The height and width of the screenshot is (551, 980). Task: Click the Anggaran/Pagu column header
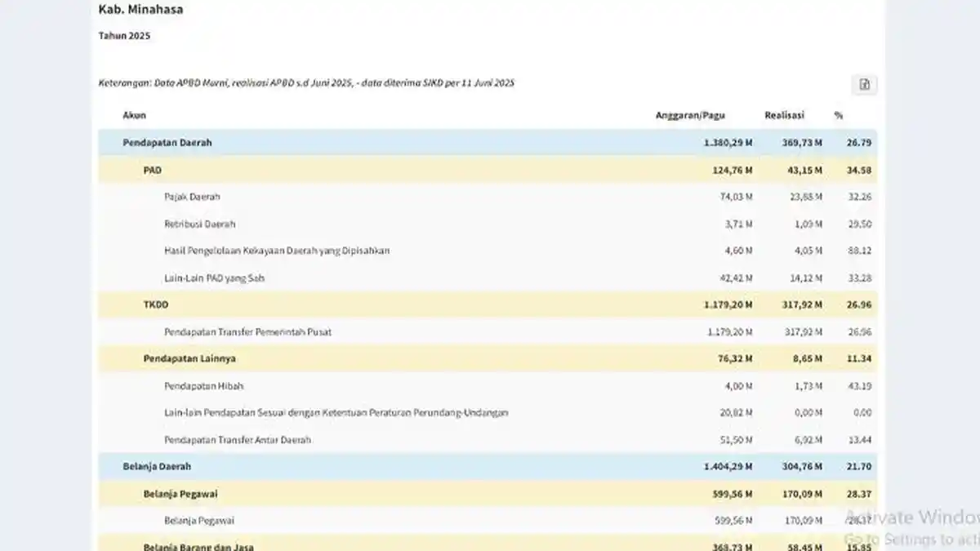click(690, 115)
